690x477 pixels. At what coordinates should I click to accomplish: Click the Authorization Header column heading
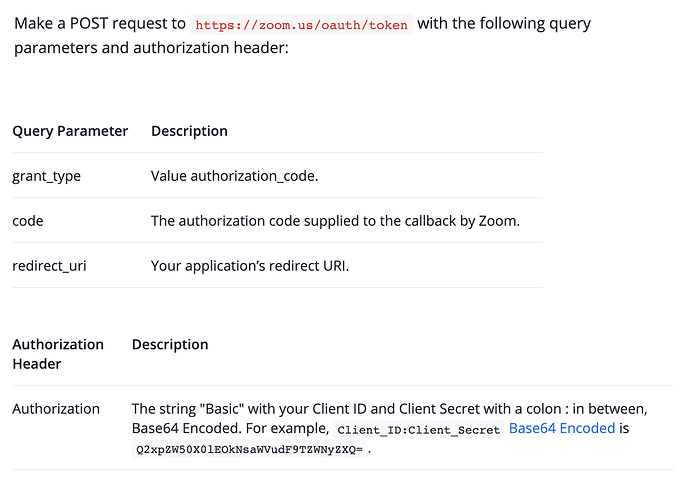click(58, 354)
